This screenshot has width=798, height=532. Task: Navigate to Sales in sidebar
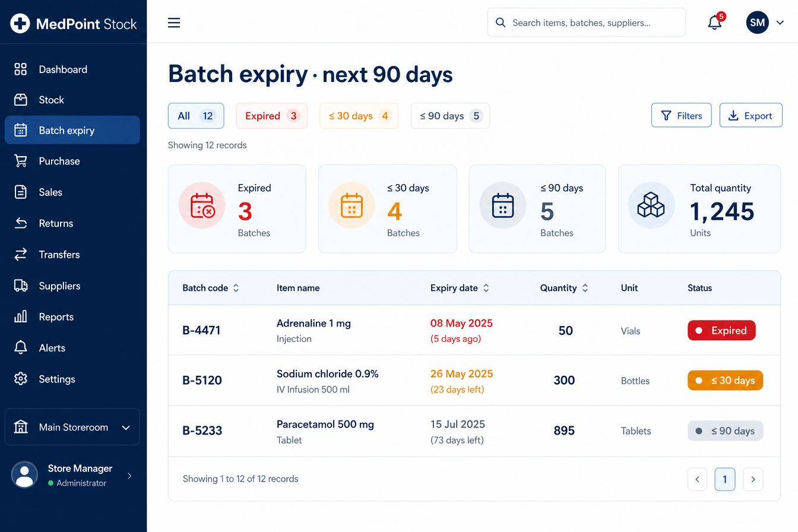pyautogui.click(x=72, y=192)
